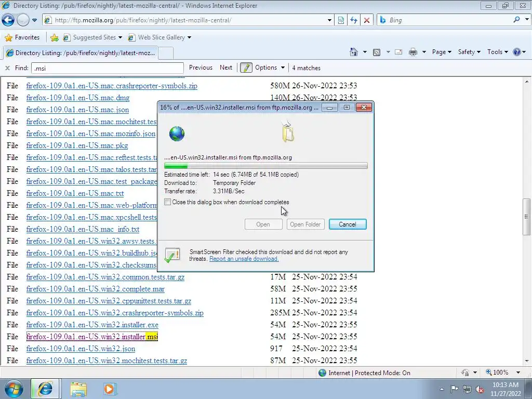The width and height of the screenshot is (532, 399).
Task: Open firefox-109.0a1.en-US.win32.complete.mar link
Action: (96, 289)
